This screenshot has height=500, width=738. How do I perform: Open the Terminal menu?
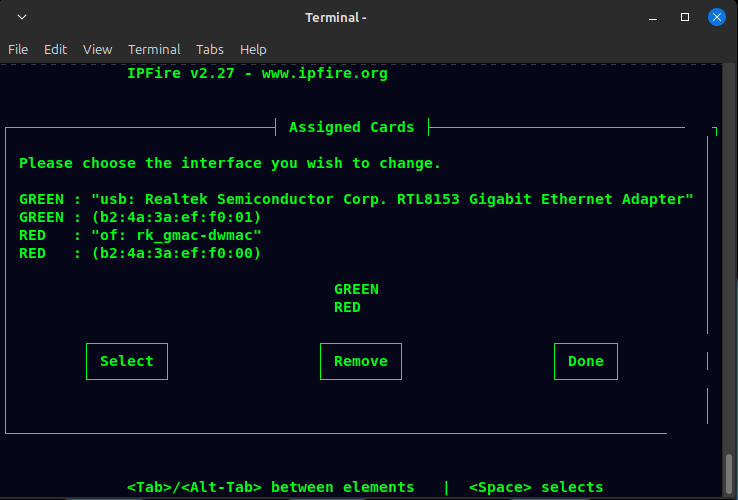coord(154,49)
